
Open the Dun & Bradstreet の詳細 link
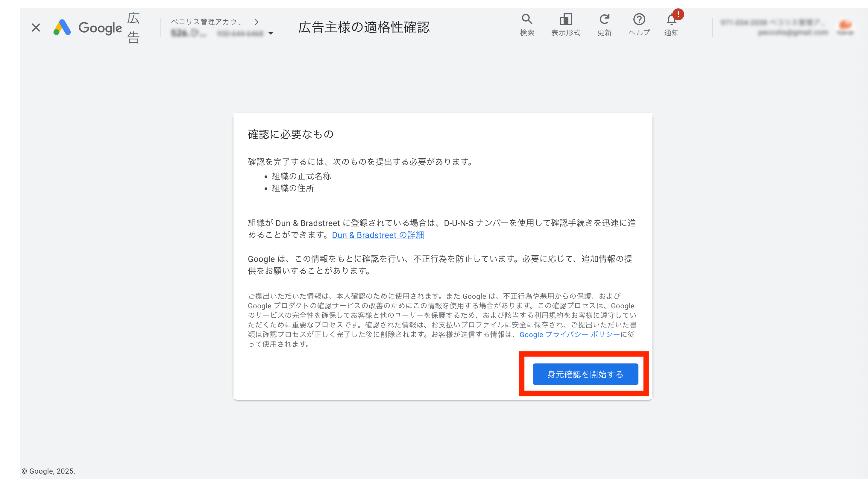coord(378,235)
